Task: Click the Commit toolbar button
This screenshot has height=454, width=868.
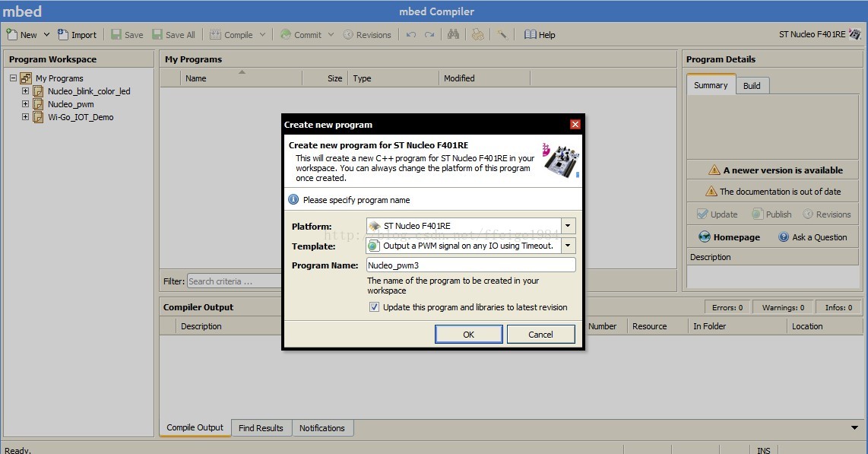Action: [300, 34]
